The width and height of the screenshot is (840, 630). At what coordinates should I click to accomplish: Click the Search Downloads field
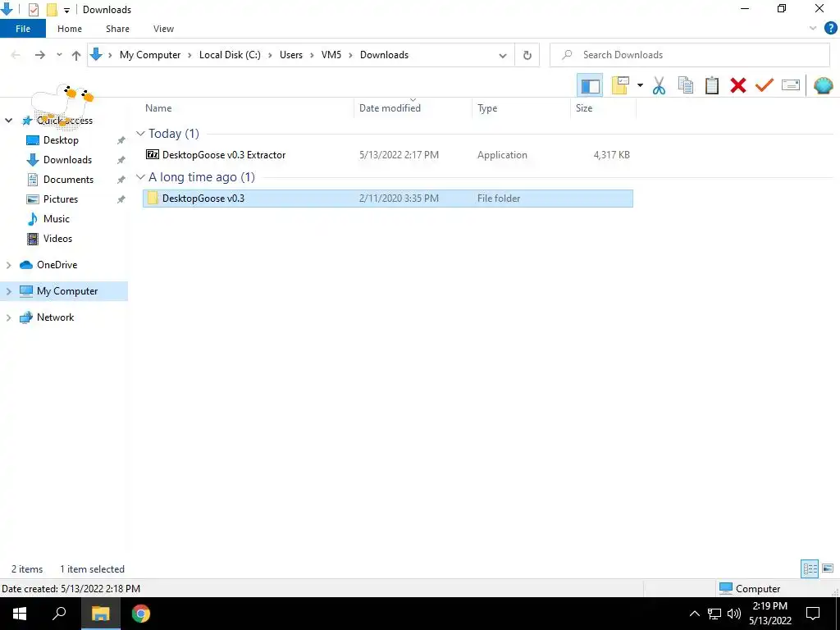[x=689, y=55]
